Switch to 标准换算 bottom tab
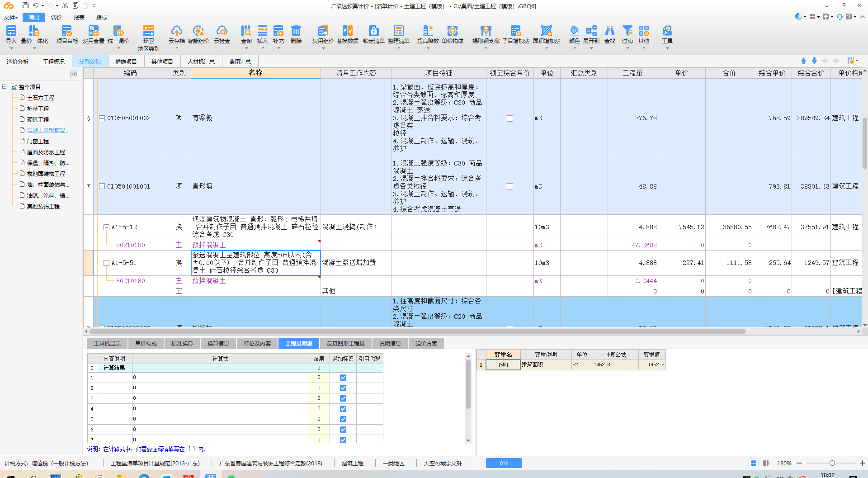 (182, 344)
